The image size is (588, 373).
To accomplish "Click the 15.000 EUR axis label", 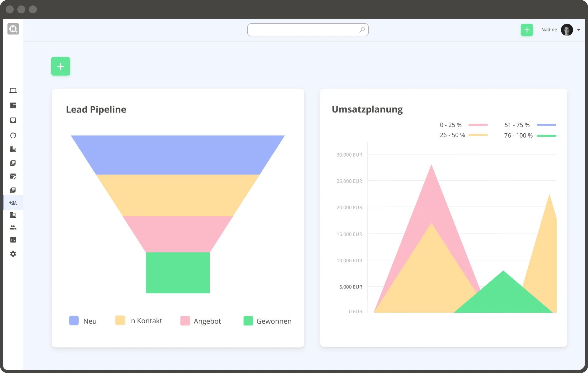I will point(349,234).
